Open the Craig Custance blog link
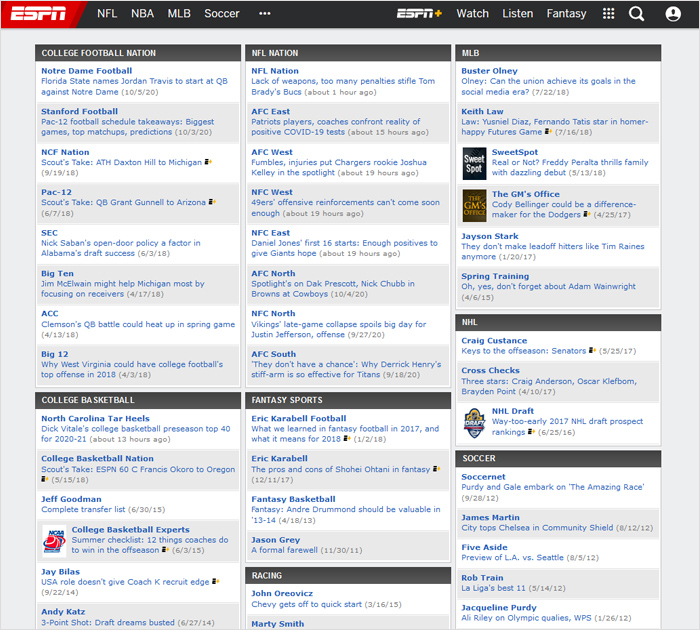The image size is (700, 630). [x=494, y=340]
